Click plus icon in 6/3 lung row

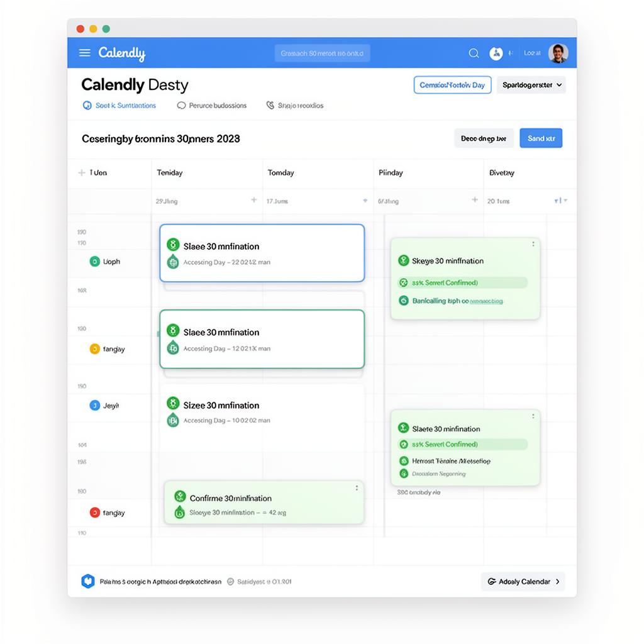point(475,199)
